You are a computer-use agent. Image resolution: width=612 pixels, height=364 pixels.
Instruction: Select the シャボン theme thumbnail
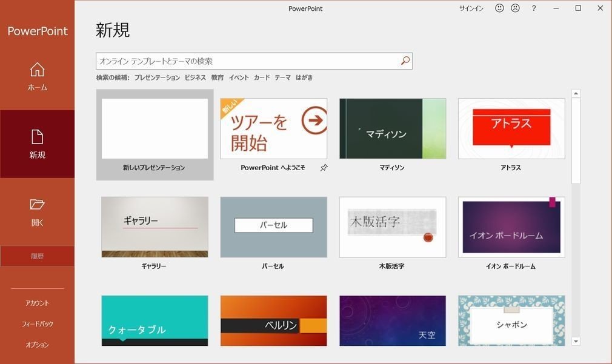(x=511, y=320)
